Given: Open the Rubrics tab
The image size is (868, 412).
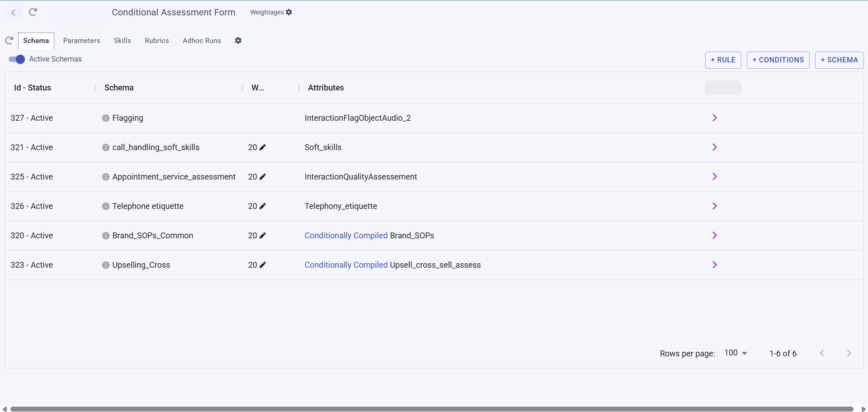Looking at the screenshot, I should [x=157, y=41].
